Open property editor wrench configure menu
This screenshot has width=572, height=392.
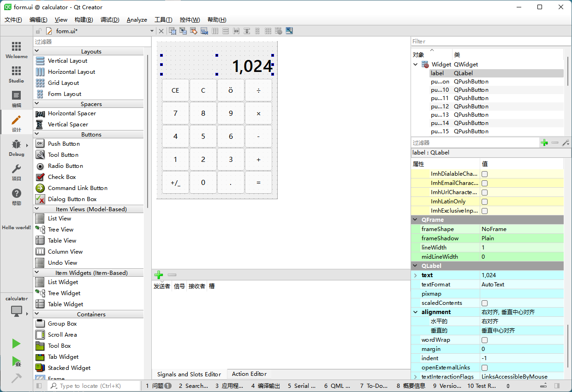[x=566, y=143]
